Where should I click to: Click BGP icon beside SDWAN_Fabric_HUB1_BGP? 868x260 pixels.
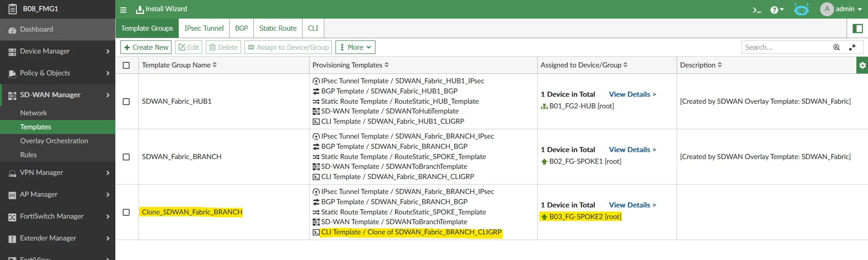[x=316, y=91]
